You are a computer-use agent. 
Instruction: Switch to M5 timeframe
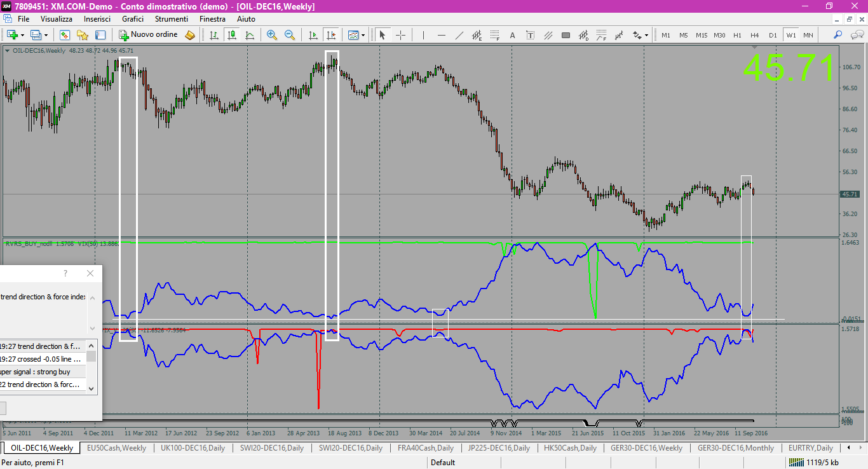coord(684,35)
